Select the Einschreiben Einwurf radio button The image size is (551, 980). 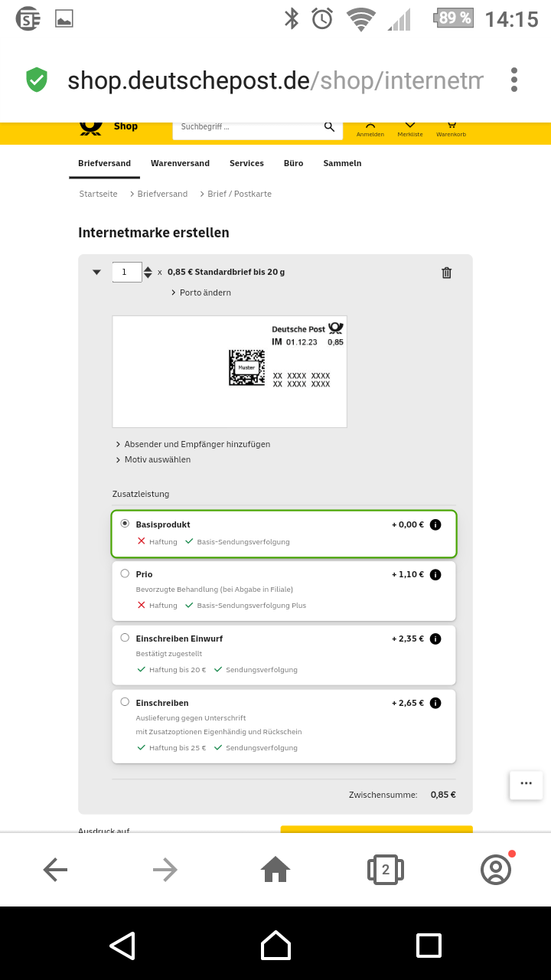[x=125, y=638]
